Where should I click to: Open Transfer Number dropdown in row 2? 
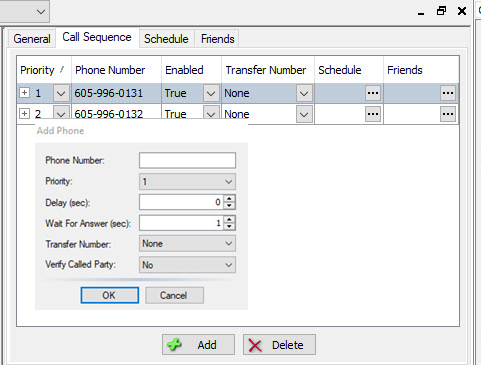(304, 114)
